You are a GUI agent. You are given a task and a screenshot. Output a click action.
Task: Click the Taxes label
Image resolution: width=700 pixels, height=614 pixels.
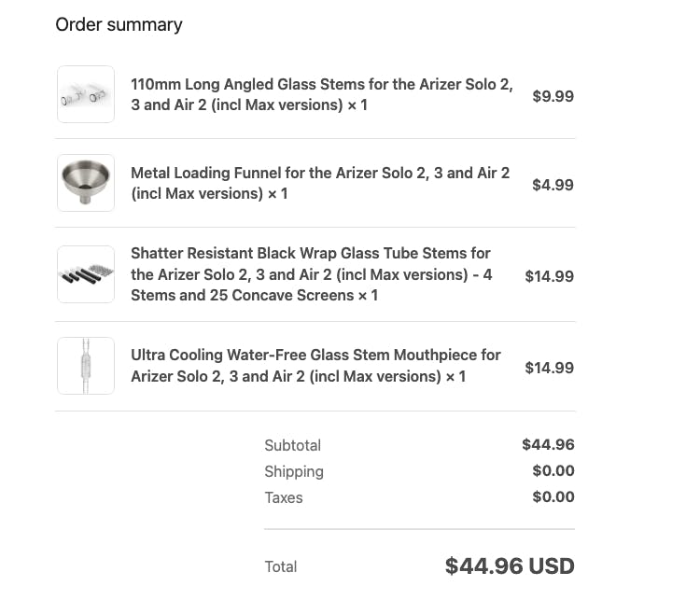pyautogui.click(x=284, y=497)
